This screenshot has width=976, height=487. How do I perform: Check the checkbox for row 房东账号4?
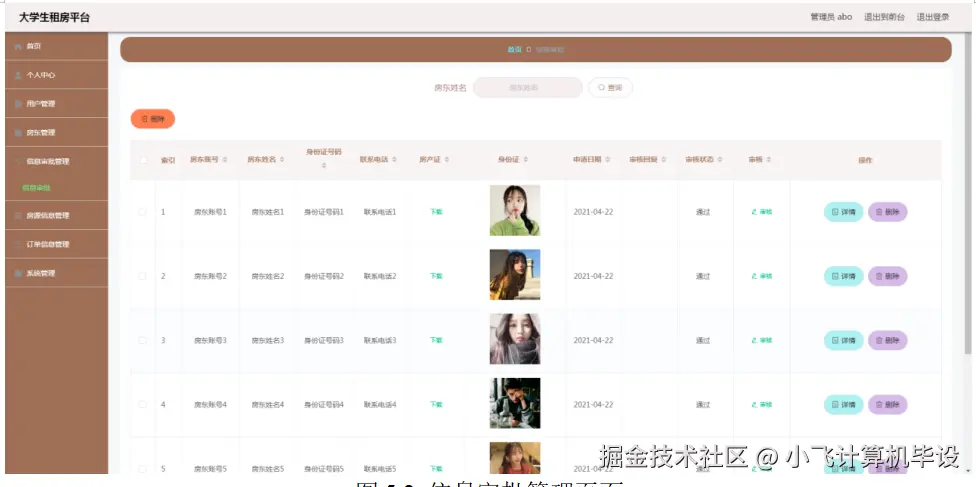pos(143,404)
